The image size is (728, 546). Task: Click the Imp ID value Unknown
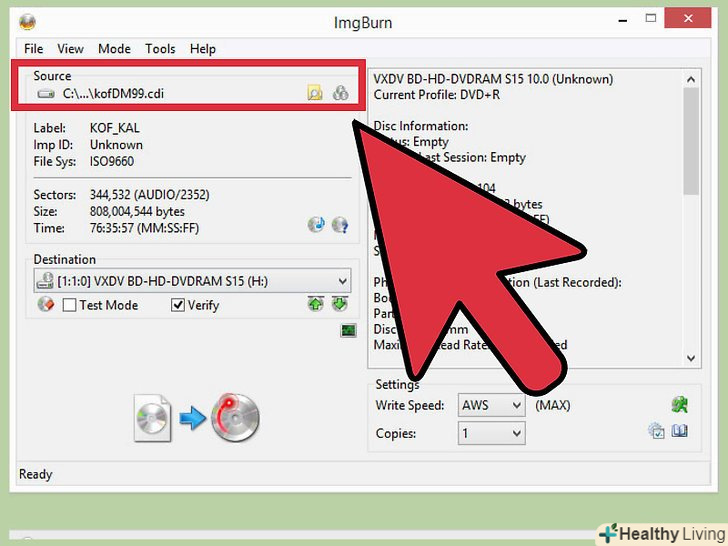[x=116, y=145]
